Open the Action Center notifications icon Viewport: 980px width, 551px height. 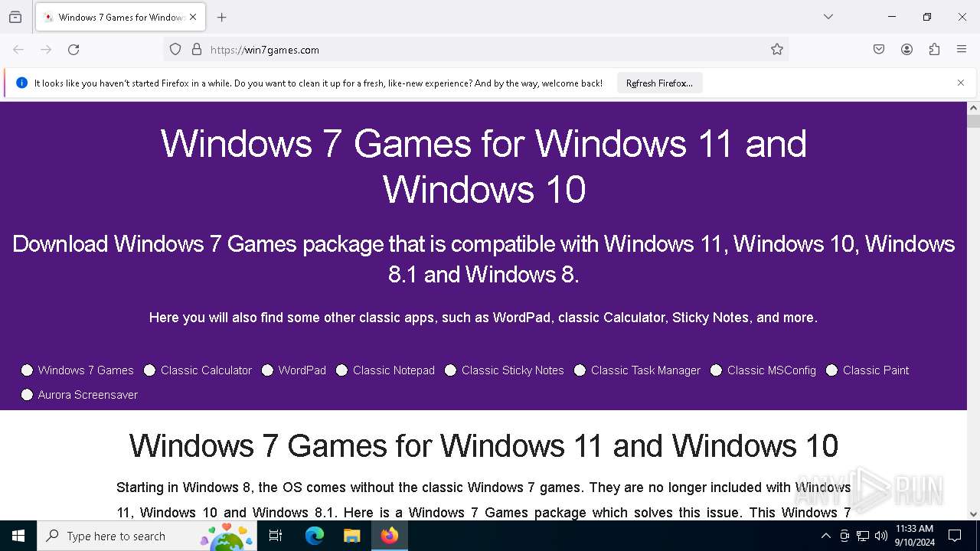tap(955, 536)
